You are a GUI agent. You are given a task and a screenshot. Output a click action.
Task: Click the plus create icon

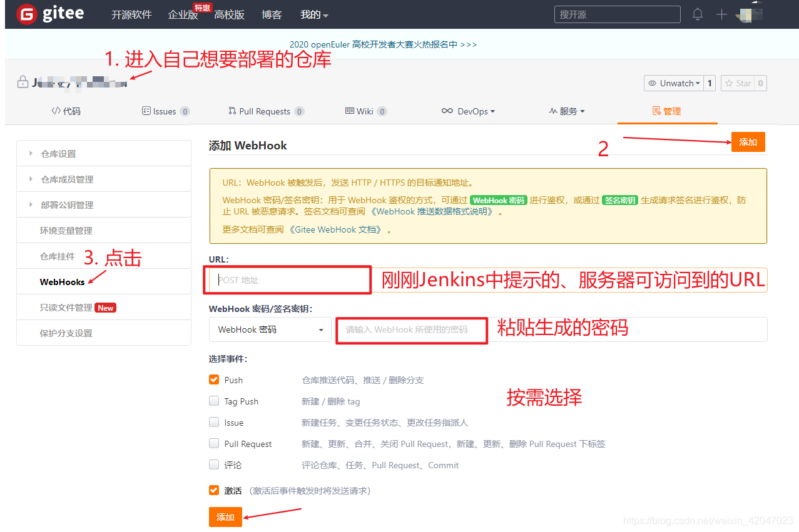(x=721, y=14)
